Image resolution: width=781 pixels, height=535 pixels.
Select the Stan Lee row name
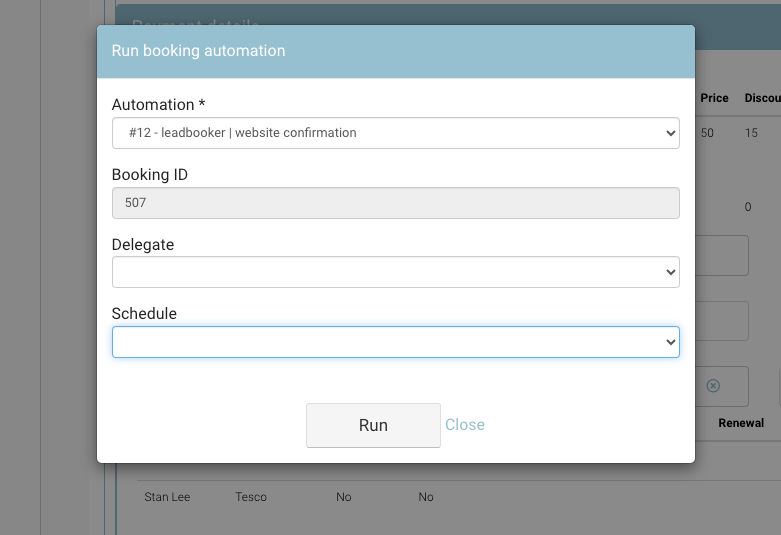pyautogui.click(x=167, y=497)
